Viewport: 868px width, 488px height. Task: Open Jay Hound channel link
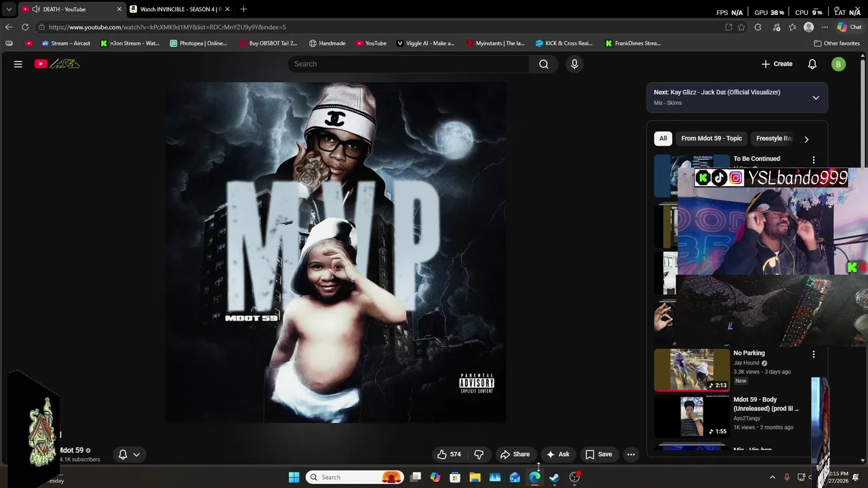(x=747, y=363)
